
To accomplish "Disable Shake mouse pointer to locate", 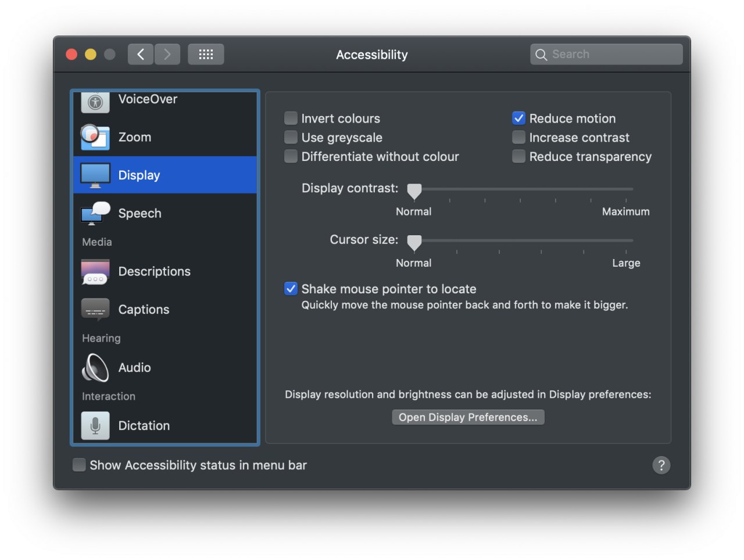I will [x=291, y=289].
